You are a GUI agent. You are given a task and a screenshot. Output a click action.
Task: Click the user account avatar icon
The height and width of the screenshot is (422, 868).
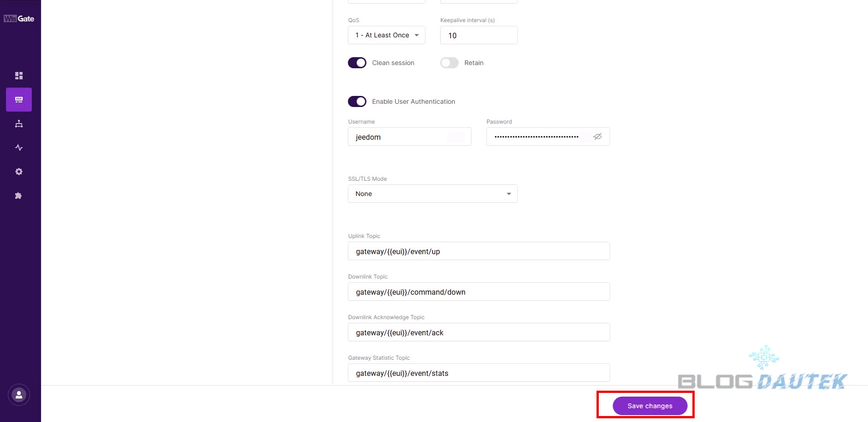click(19, 395)
